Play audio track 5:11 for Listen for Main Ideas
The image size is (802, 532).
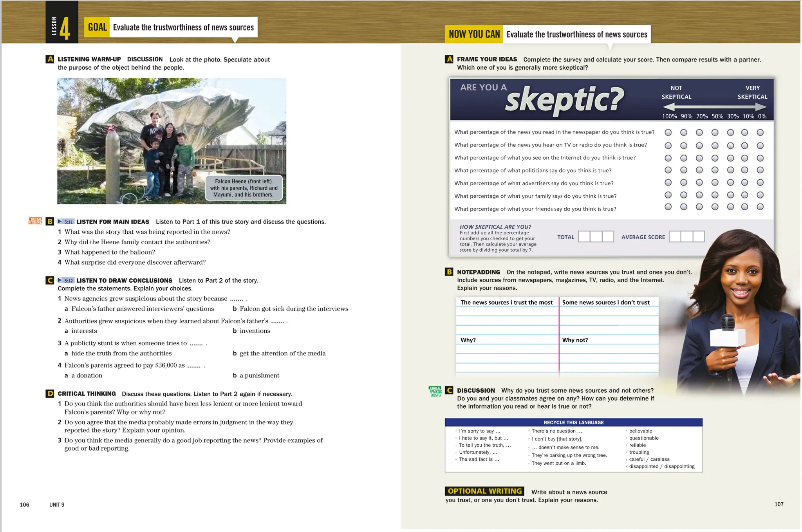coord(65,222)
